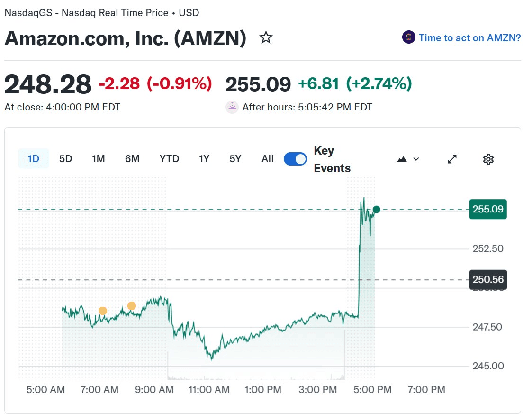Choose the 5Y time range
Screen dimensions: 532x414
pyautogui.click(x=235, y=159)
